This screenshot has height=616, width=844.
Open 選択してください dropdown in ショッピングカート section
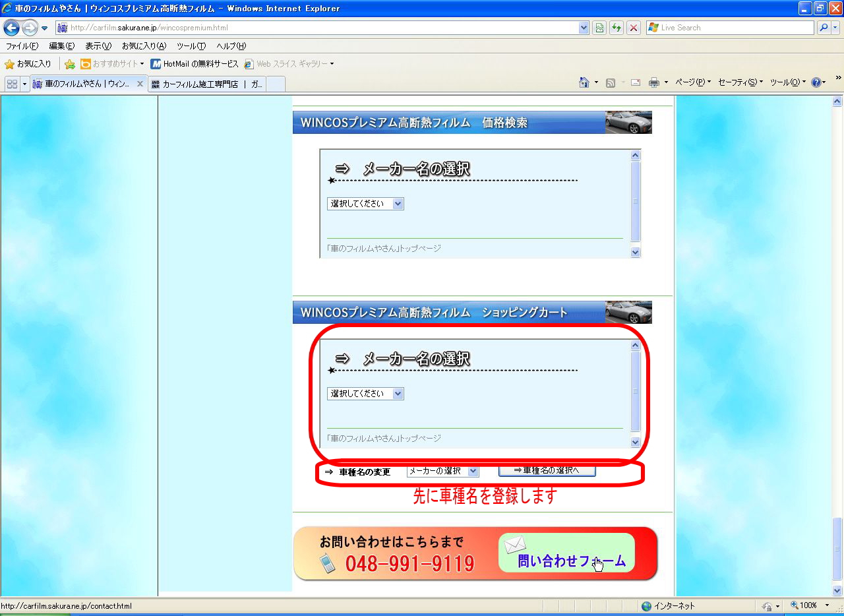365,394
